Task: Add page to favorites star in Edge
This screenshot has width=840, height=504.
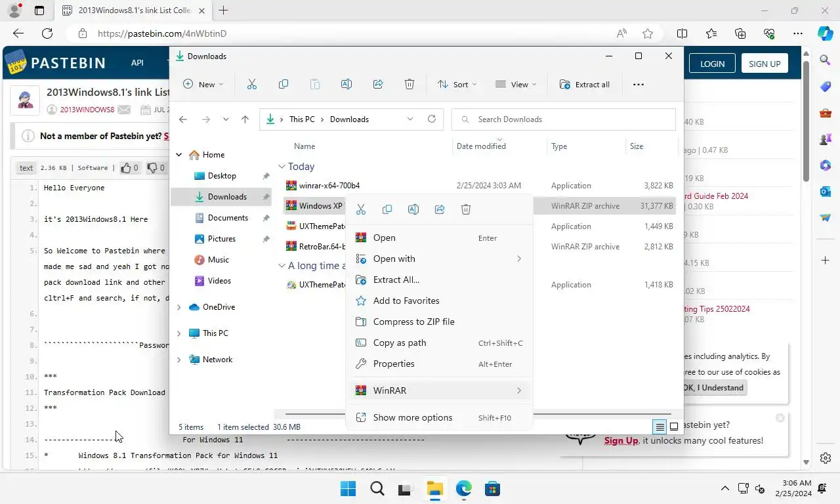Action: click(648, 33)
